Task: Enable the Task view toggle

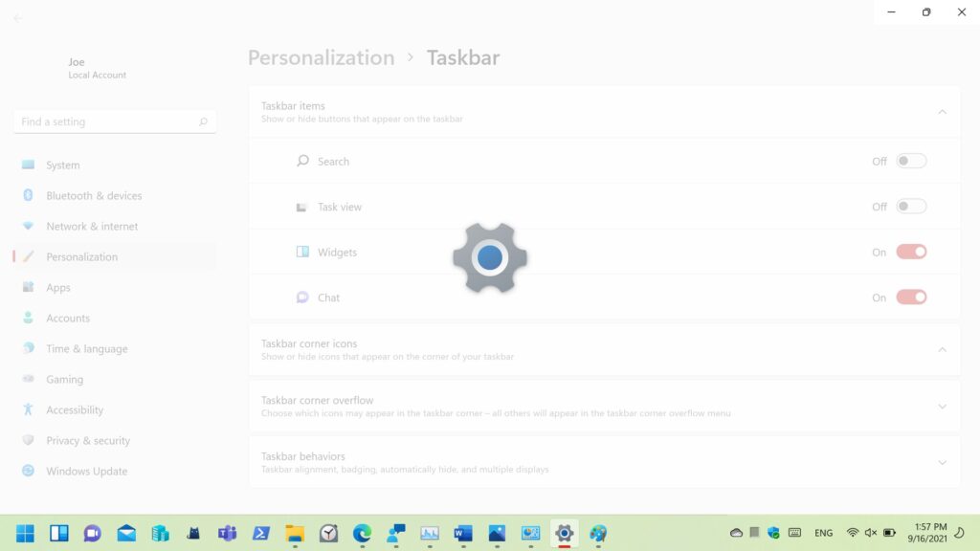Action: tap(911, 207)
